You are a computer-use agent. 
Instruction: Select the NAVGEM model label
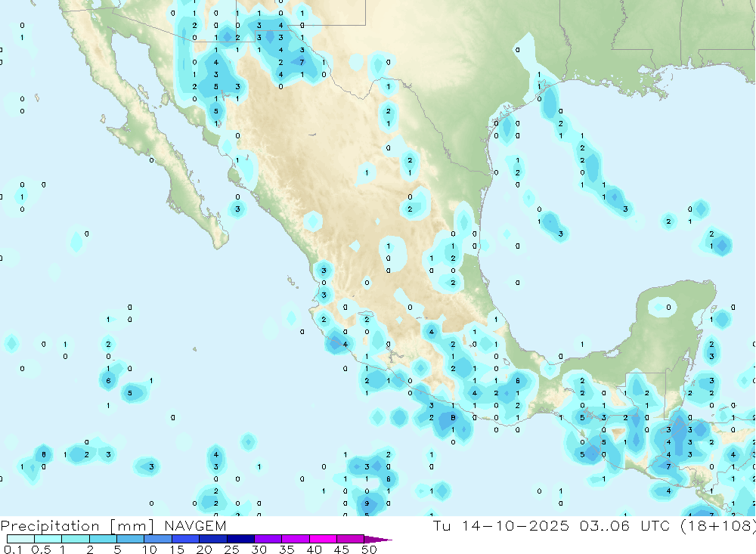point(195,525)
